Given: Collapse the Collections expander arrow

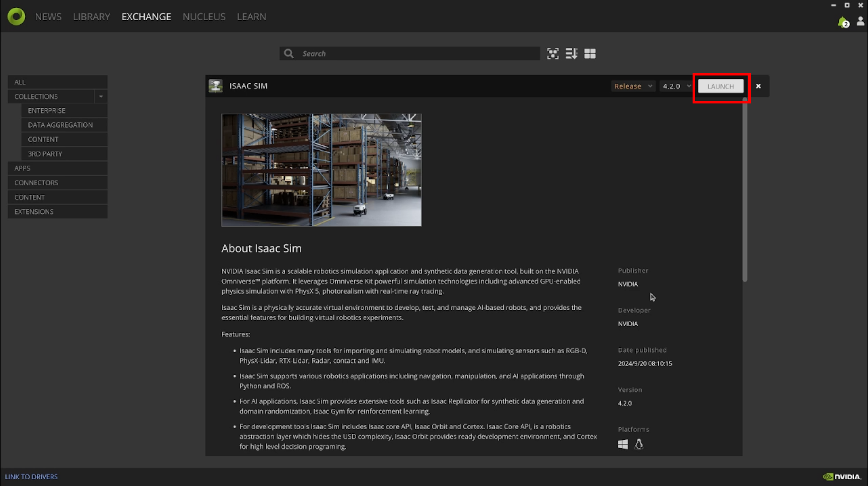Looking at the screenshot, I should click(101, 97).
